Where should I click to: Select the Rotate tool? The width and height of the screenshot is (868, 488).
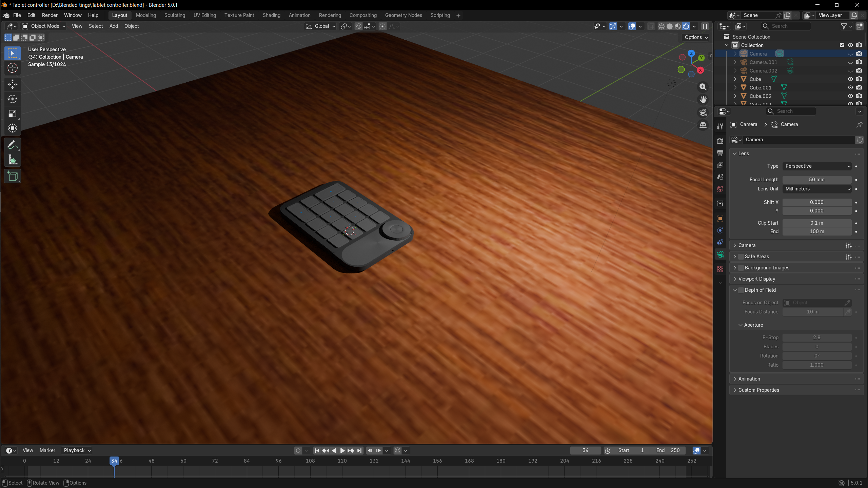[13, 99]
